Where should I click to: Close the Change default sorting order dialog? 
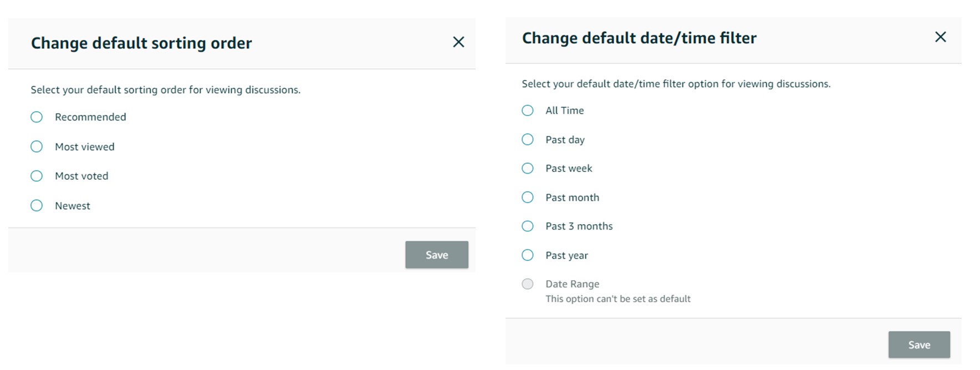pos(458,42)
